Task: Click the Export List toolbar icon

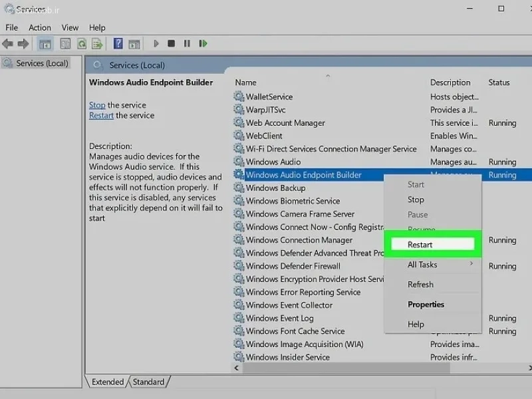Action: coord(97,44)
